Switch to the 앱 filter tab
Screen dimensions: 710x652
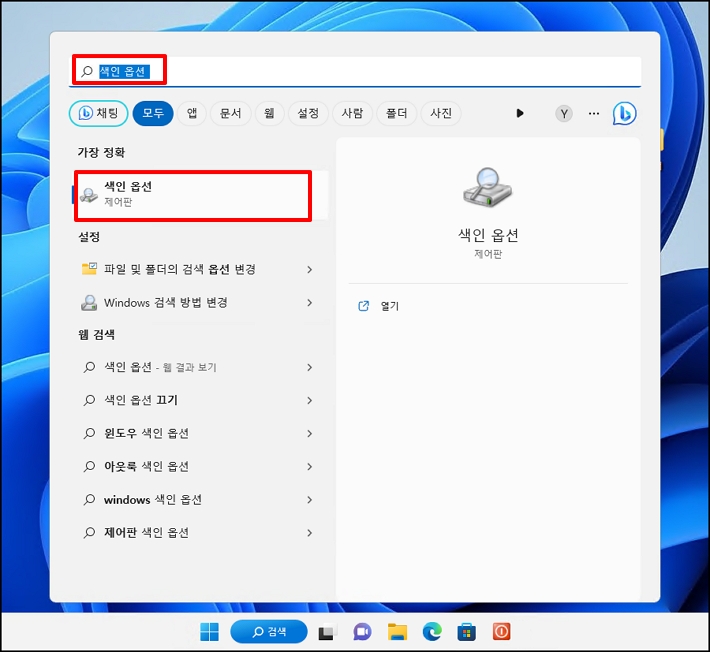pos(192,113)
